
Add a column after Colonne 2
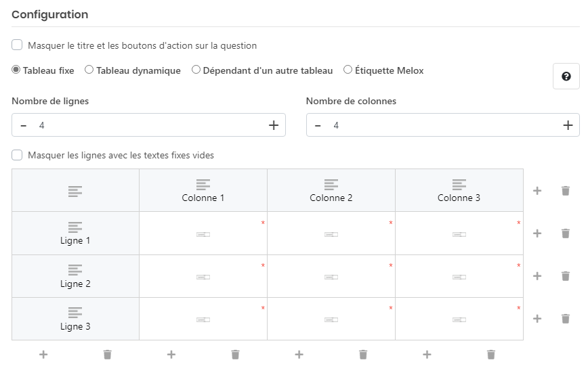point(299,355)
